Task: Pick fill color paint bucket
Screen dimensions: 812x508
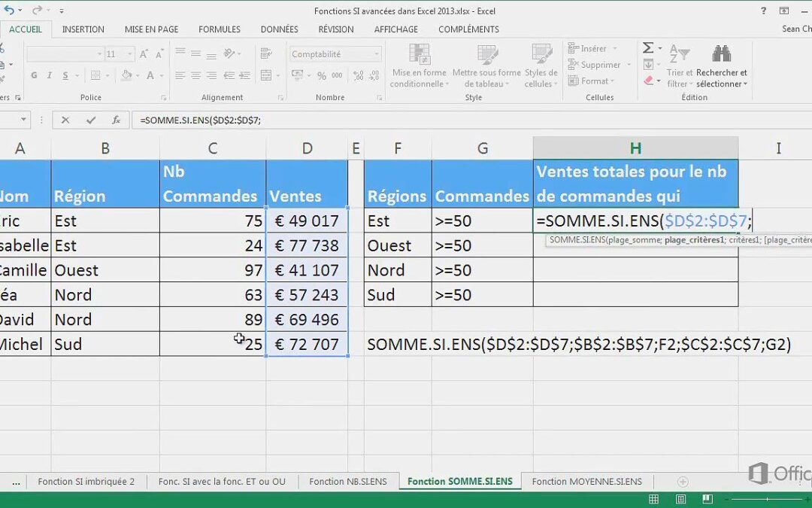Action: pyautogui.click(x=126, y=76)
